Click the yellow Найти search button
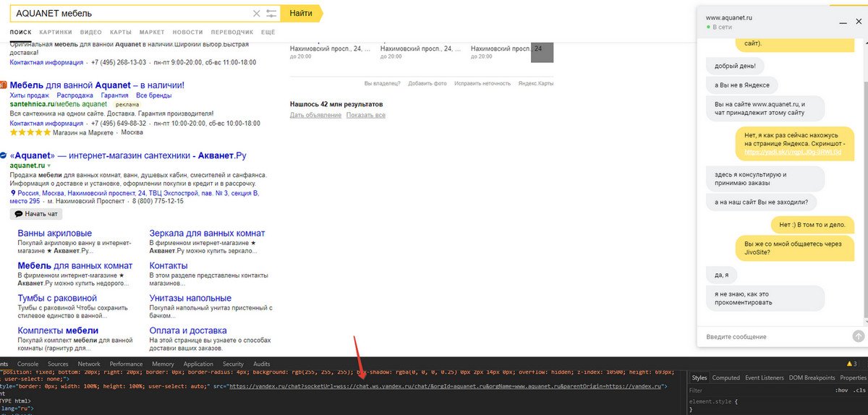Image resolution: width=868 pixels, height=415 pixels. [x=301, y=14]
